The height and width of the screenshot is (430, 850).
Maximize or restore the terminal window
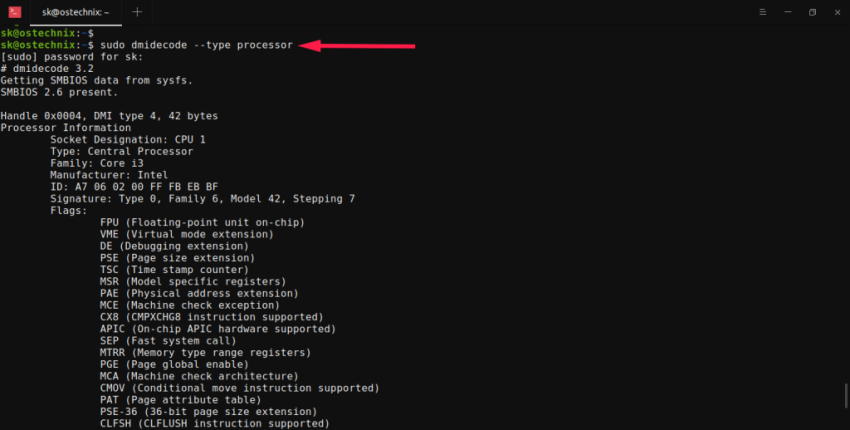tap(812, 12)
